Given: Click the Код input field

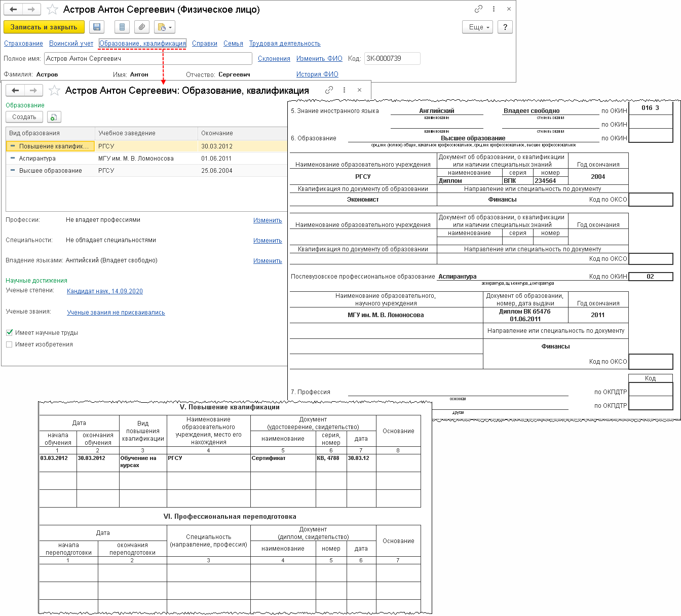Looking at the screenshot, I should (392, 59).
